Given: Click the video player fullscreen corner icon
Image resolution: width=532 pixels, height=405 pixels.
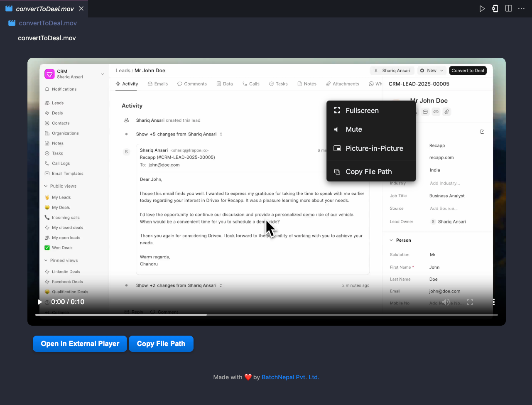Looking at the screenshot, I should pos(470,302).
